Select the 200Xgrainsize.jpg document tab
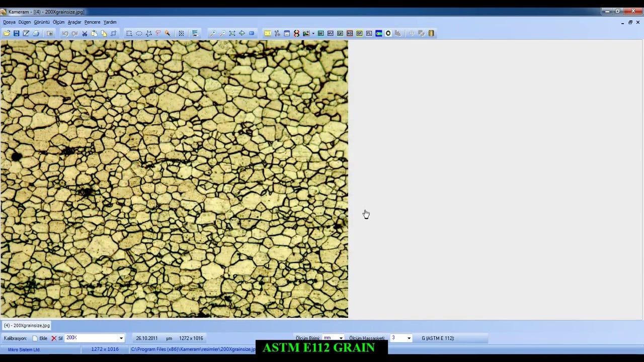 (x=27, y=325)
